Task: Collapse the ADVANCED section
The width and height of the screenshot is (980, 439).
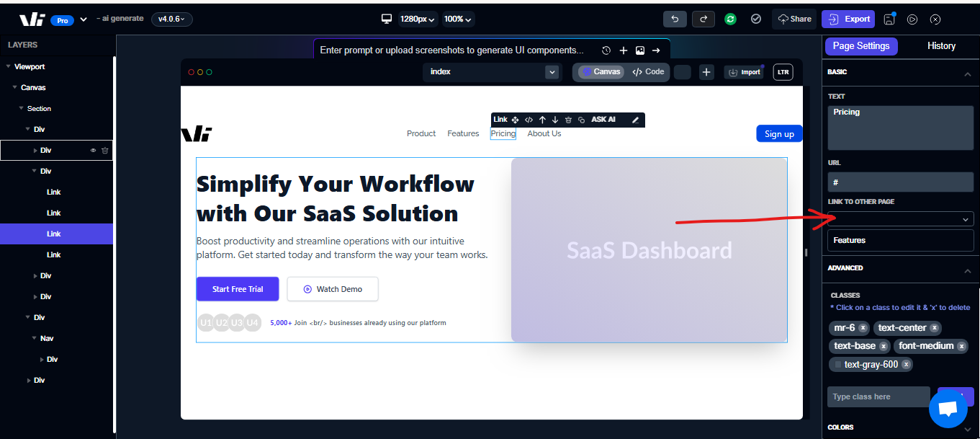Action: pyautogui.click(x=966, y=270)
